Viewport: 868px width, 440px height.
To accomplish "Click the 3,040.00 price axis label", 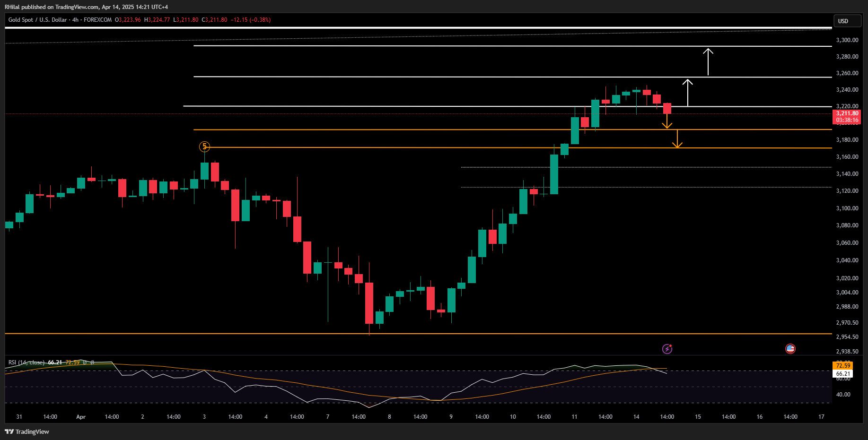I will pyautogui.click(x=847, y=260).
